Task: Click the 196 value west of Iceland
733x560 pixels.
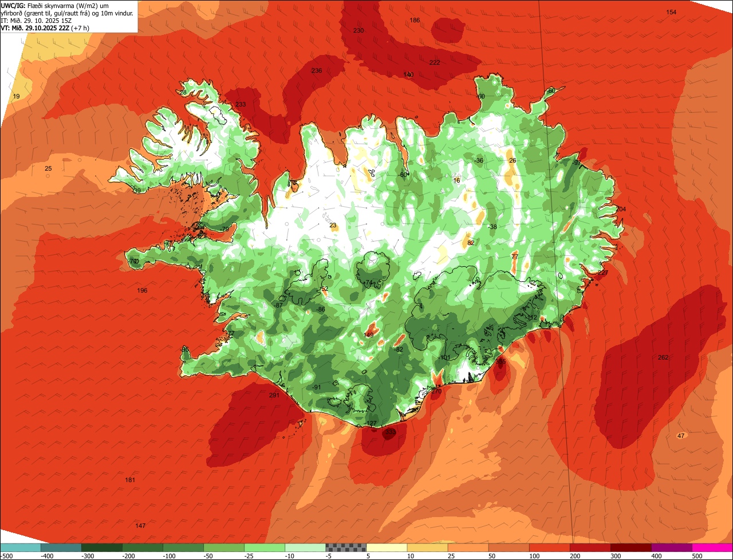Action: pyautogui.click(x=142, y=291)
